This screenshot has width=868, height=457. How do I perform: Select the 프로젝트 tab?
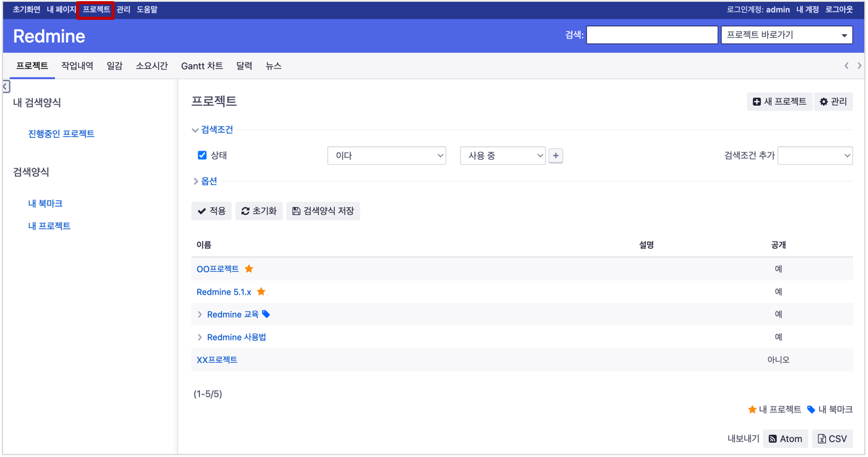coord(32,66)
